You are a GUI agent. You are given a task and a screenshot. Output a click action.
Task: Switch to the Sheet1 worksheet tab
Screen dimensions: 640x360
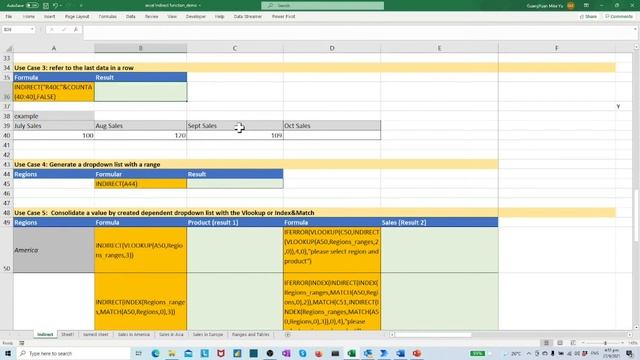coord(67,335)
